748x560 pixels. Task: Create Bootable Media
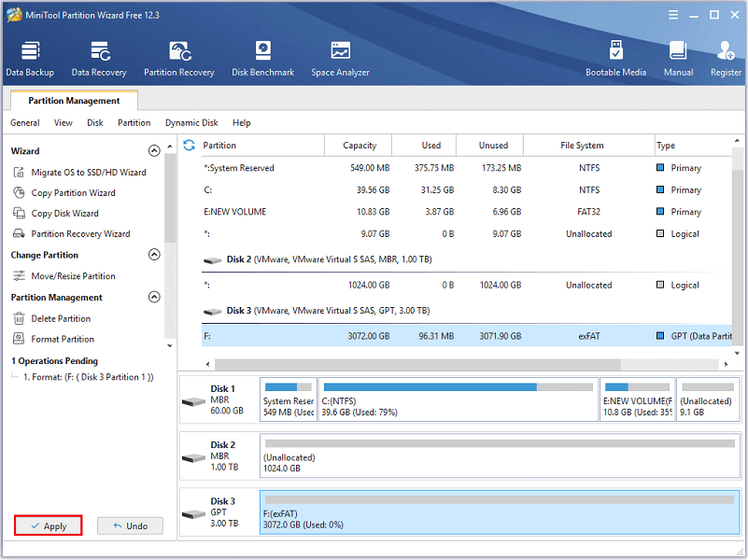coord(615,59)
